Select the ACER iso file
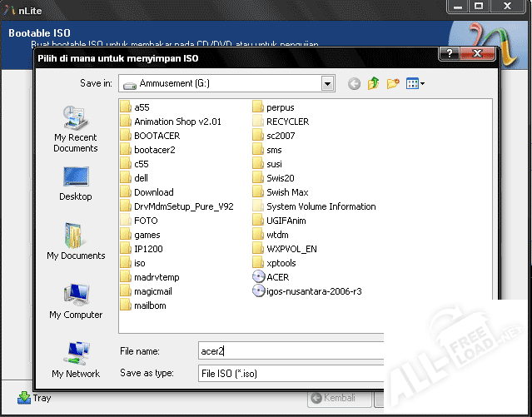This screenshot has width=532, height=417. [276, 277]
